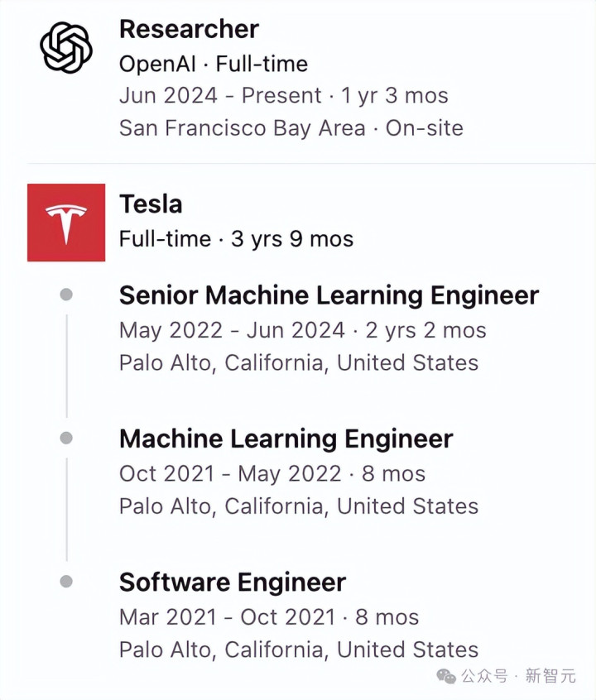Screen dimensions: 596x700
Task: Click bullet dot beside the Oct 2021 Machine Learning Engineer role
Action: pyautogui.click(x=66, y=438)
